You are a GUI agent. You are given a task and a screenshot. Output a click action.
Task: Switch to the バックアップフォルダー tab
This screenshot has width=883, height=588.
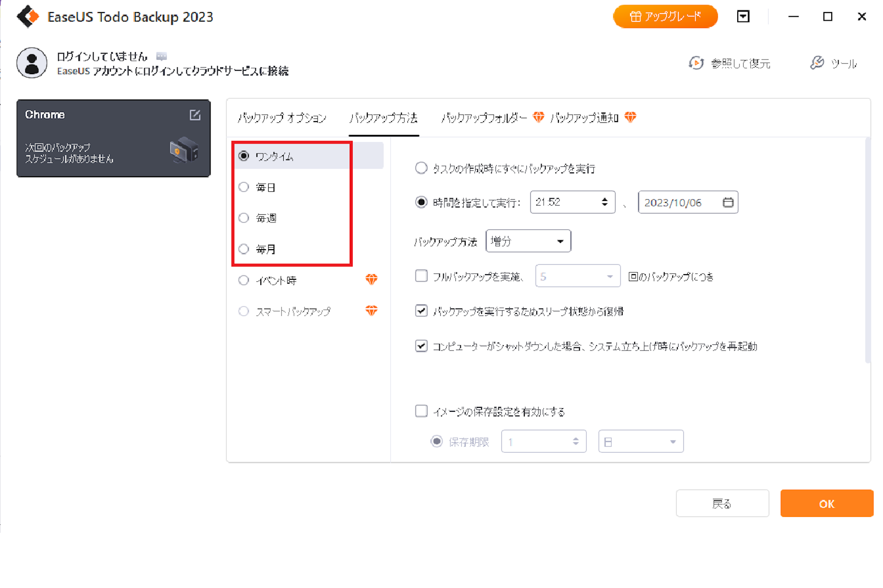tap(484, 118)
